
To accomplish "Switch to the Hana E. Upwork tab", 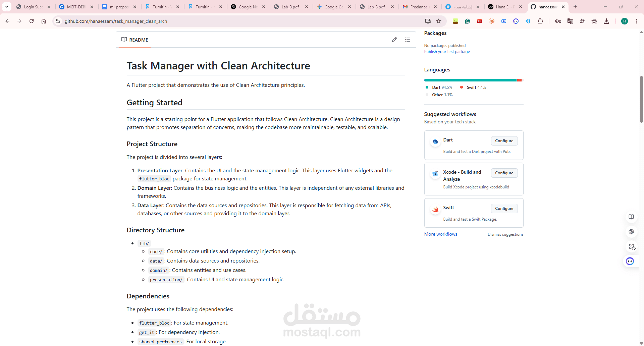I will click(505, 7).
